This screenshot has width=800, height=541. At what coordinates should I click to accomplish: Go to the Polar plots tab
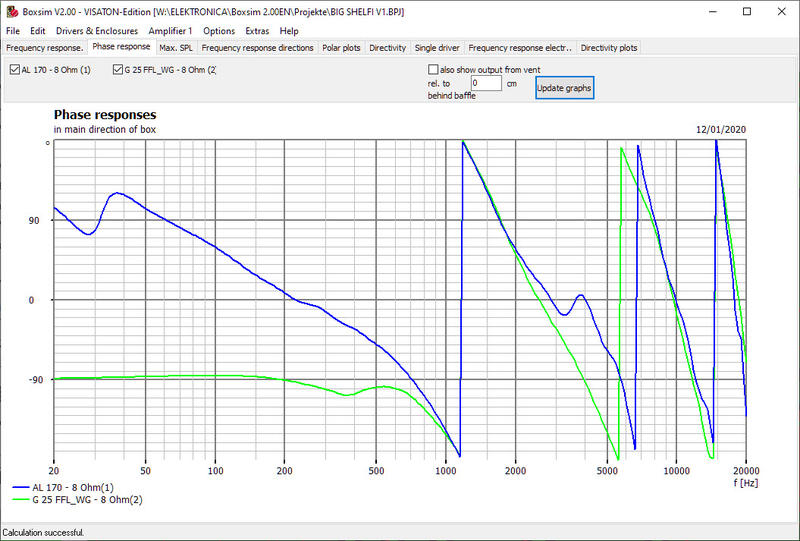pyautogui.click(x=341, y=48)
